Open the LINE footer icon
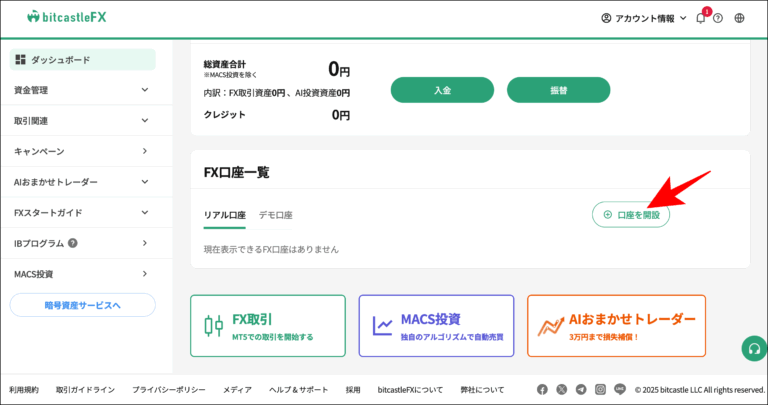Screen dimensions: 768x405 coord(620,390)
